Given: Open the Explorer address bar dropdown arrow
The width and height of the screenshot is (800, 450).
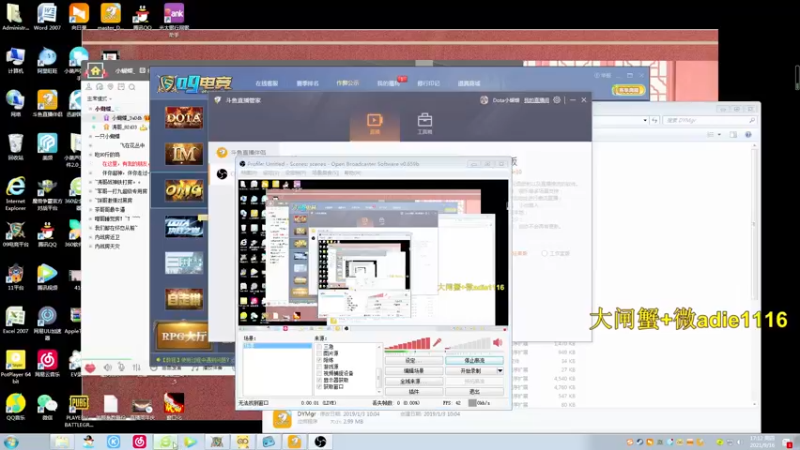Looking at the screenshot, I should pyautogui.click(x=645, y=120).
